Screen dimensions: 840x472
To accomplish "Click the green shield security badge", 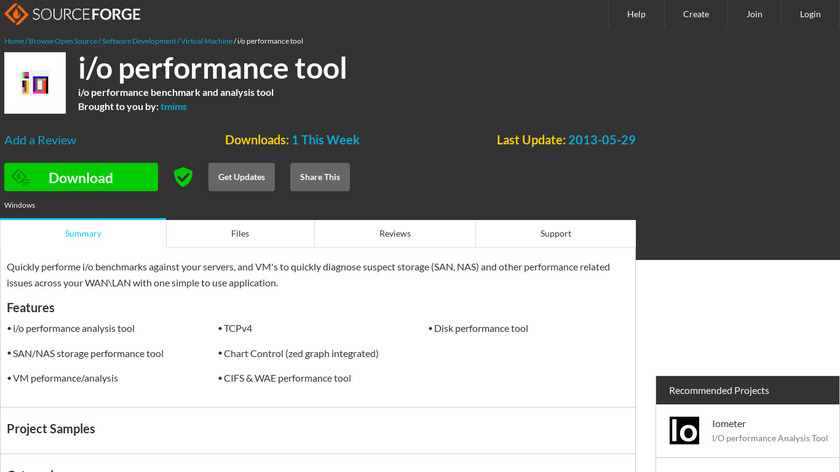I will (x=183, y=177).
